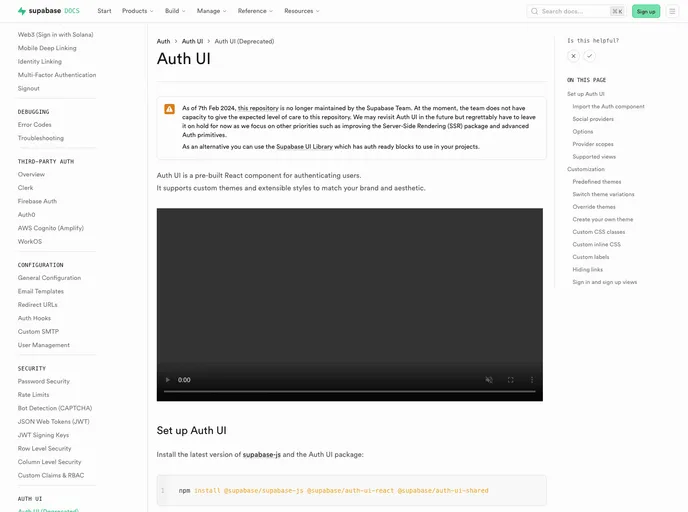Image resolution: width=688 pixels, height=512 pixels.
Task: Open the Start menu item
Action: coord(104,11)
